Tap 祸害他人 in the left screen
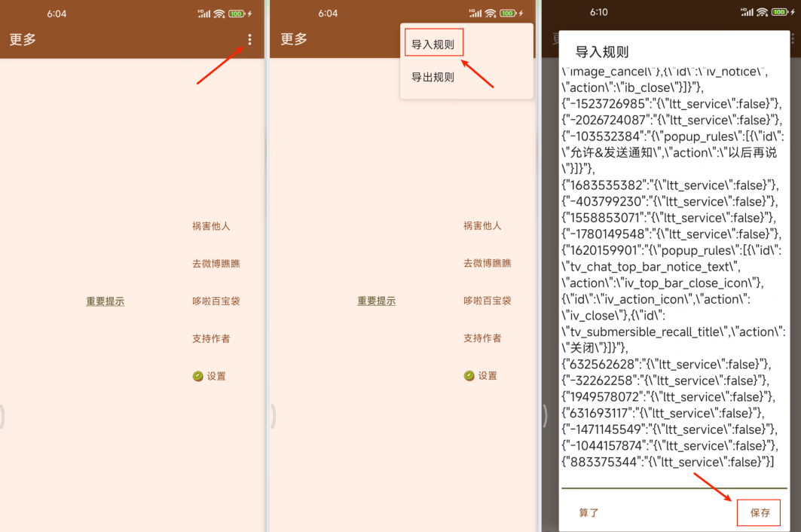This screenshot has width=801, height=532. pyautogui.click(x=211, y=226)
